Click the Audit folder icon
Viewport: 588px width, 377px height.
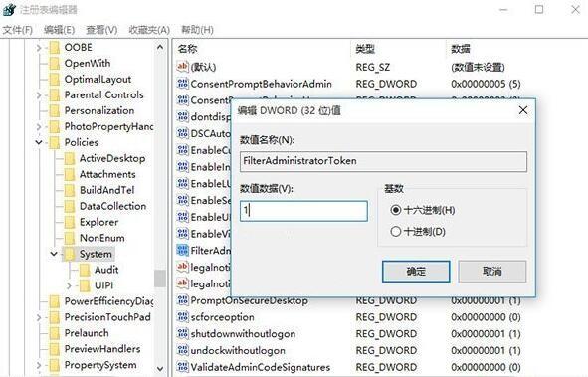[85, 270]
